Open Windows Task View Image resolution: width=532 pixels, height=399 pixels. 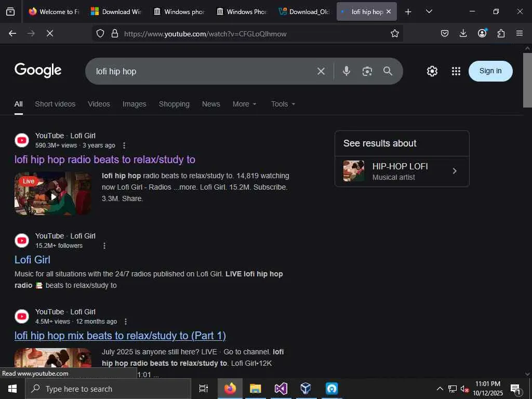pyautogui.click(x=203, y=389)
